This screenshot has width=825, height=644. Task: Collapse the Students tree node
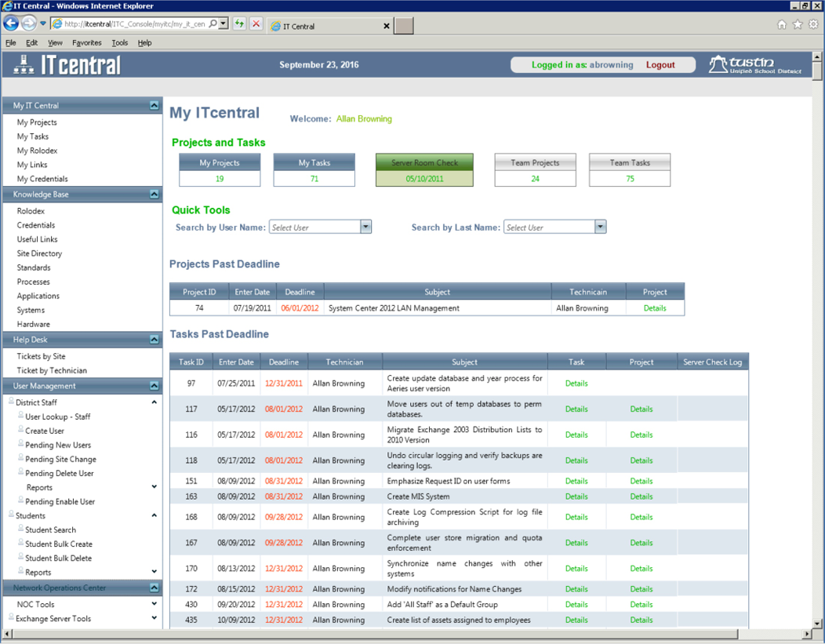pos(154,515)
